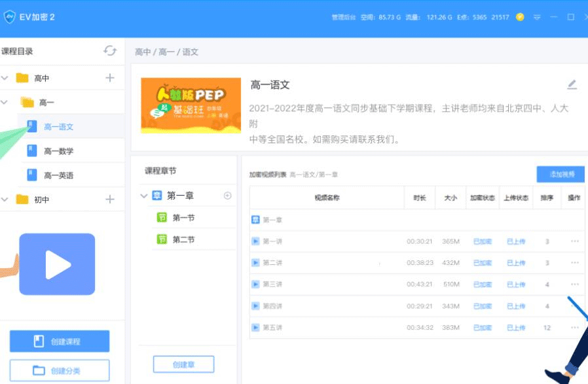
Task: Collapse the 高中 folder tree
Action: 5,79
